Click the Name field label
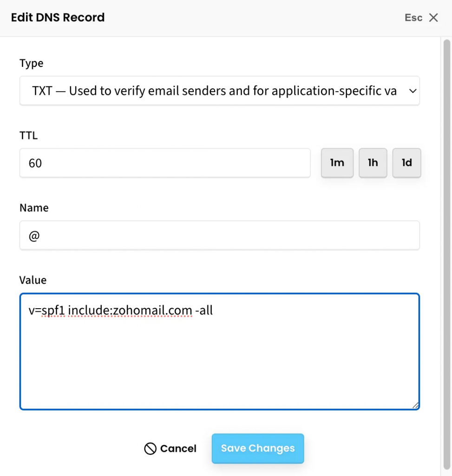 34,208
